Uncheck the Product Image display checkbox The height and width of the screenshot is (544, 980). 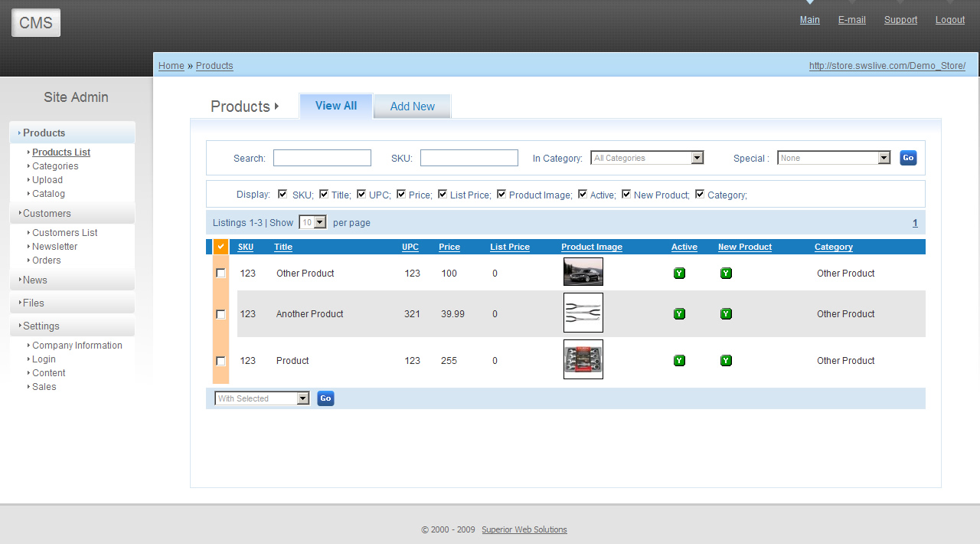(501, 195)
